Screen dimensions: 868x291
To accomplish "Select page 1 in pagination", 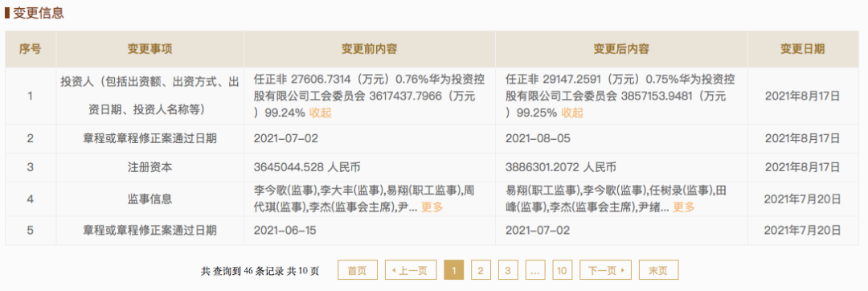I will tap(454, 270).
